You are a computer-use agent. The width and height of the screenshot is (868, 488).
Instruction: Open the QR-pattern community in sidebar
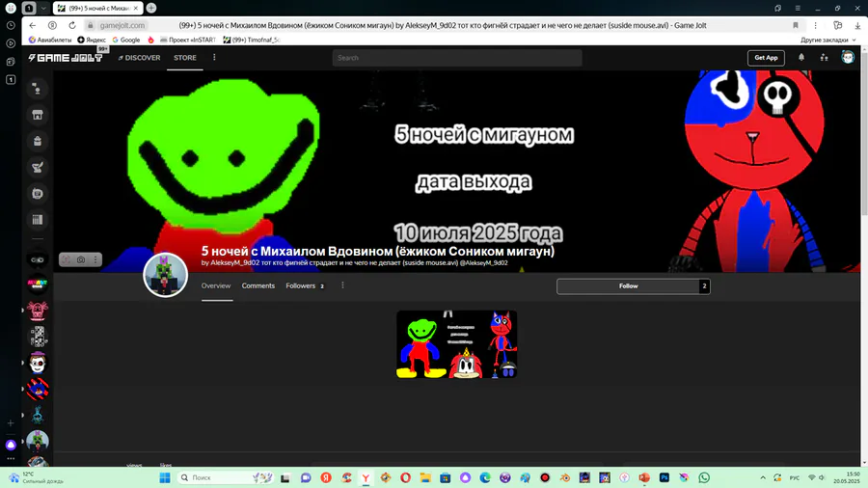click(x=38, y=337)
